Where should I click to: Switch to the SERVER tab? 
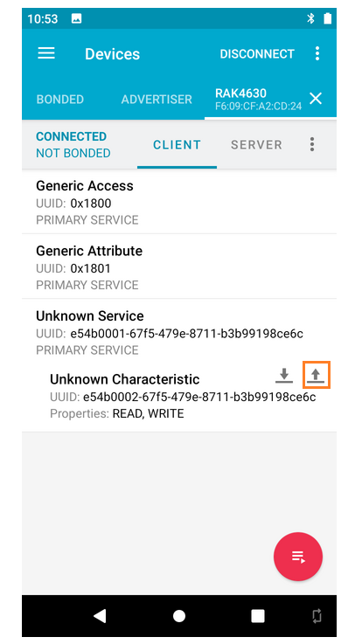coord(256,144)
